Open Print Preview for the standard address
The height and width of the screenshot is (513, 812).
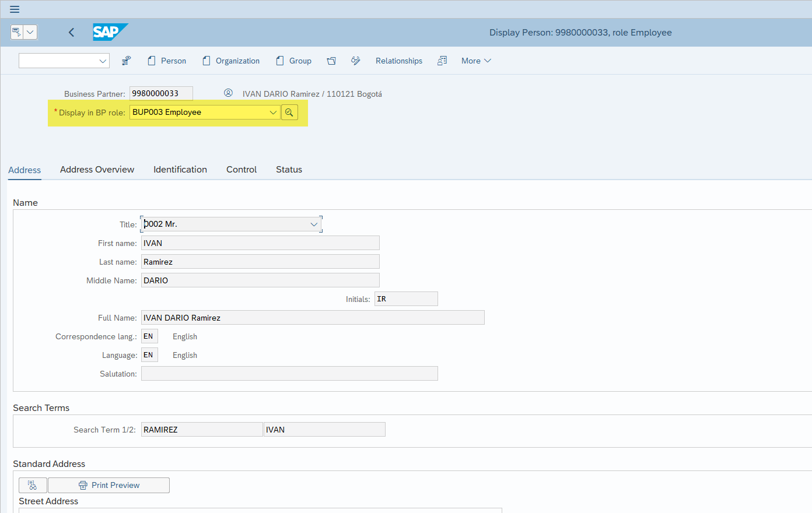(x=108, y=485)
